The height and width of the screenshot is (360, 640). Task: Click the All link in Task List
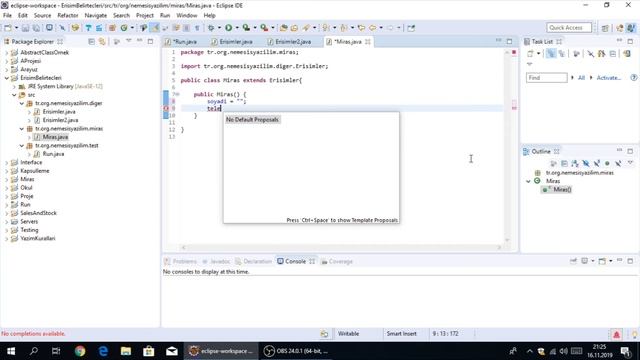click(x=581, y=78)
